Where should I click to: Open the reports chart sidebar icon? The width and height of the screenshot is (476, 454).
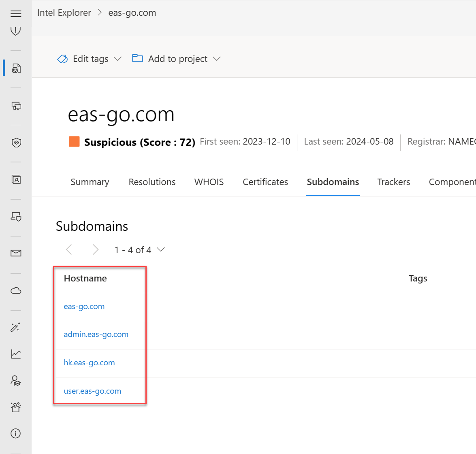point(16,354)
